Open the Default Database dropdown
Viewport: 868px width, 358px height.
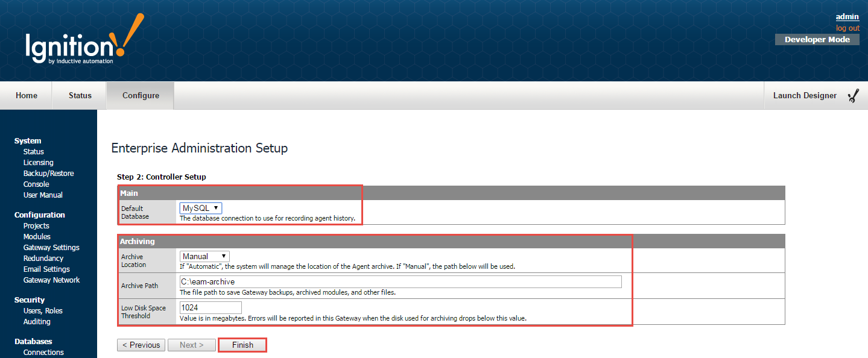tap(201, 208)
